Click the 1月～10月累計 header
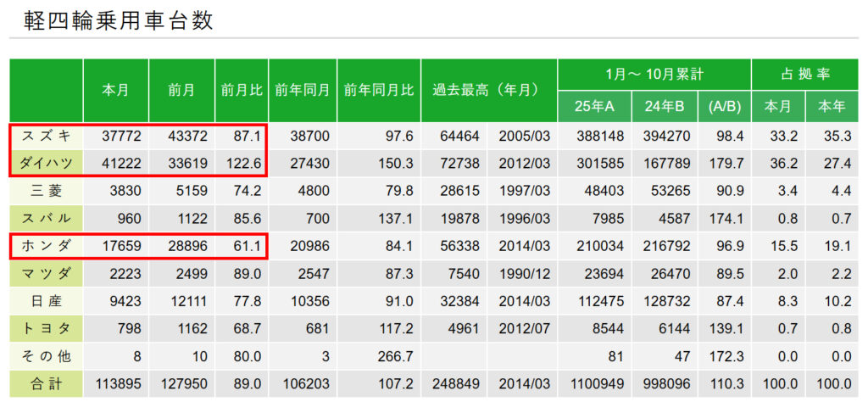868x413 pixels. click(654, 74)
